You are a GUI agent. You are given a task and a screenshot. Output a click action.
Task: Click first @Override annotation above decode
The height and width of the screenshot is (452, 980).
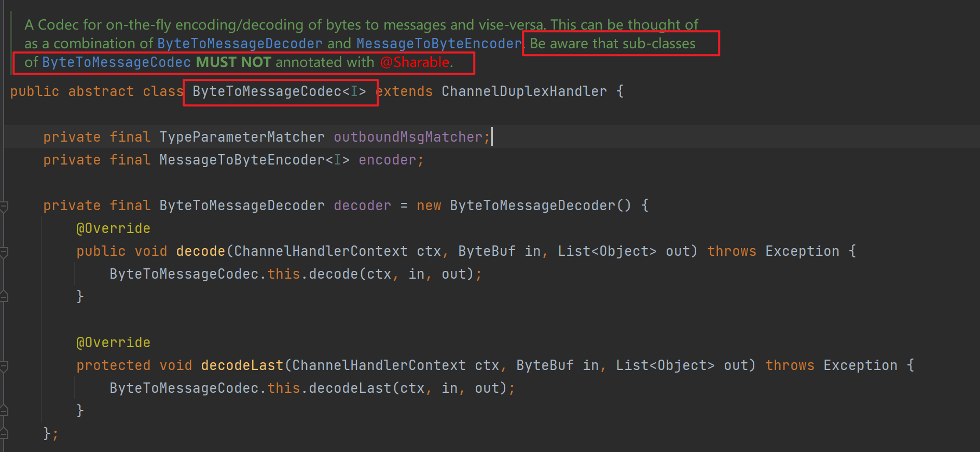point(113,229)
